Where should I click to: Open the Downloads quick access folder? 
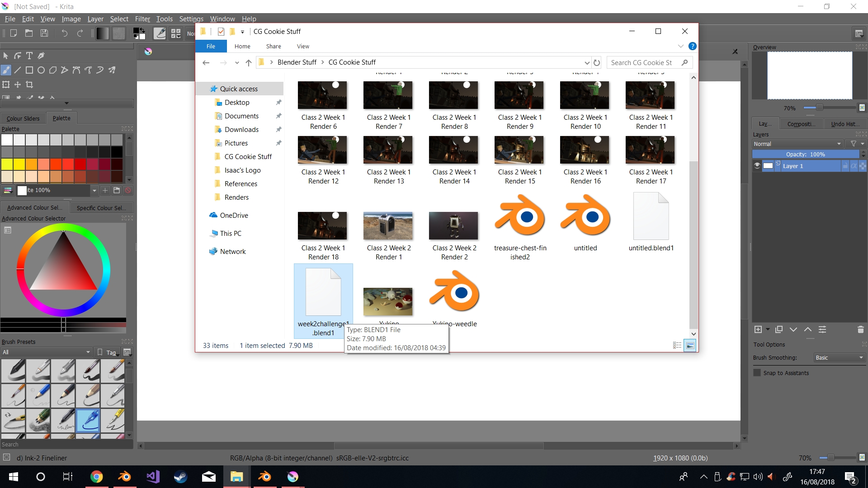tap(241, 130)
